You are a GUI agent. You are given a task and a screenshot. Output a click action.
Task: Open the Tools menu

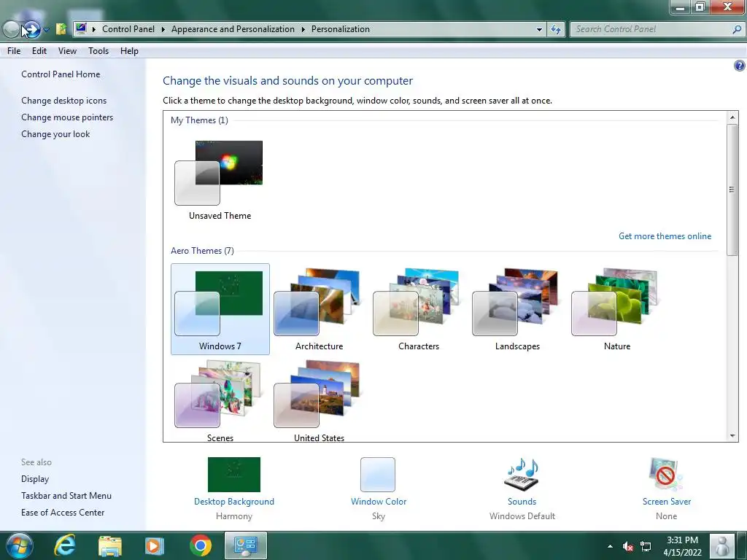[x=98, y=51]
